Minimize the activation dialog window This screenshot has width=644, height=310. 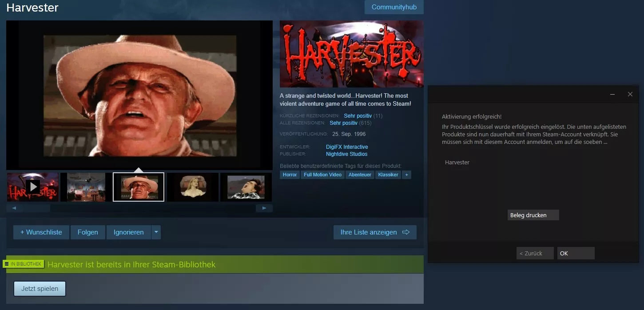612,95
